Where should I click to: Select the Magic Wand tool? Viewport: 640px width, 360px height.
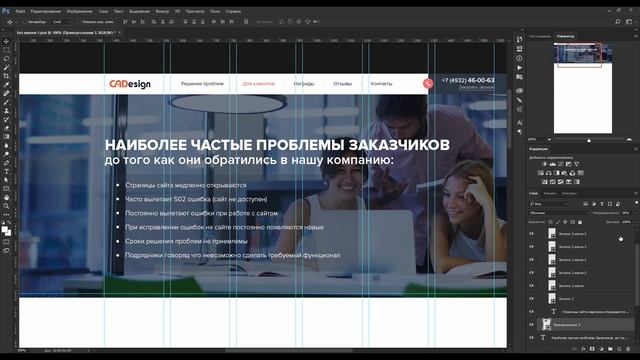click(x=6, y=67)
